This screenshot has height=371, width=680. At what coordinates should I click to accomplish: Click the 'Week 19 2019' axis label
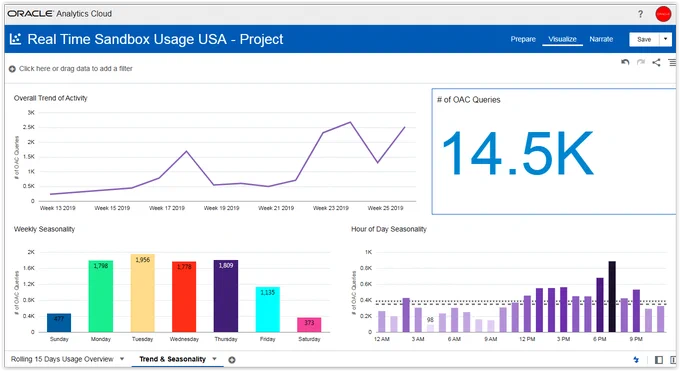221,208
